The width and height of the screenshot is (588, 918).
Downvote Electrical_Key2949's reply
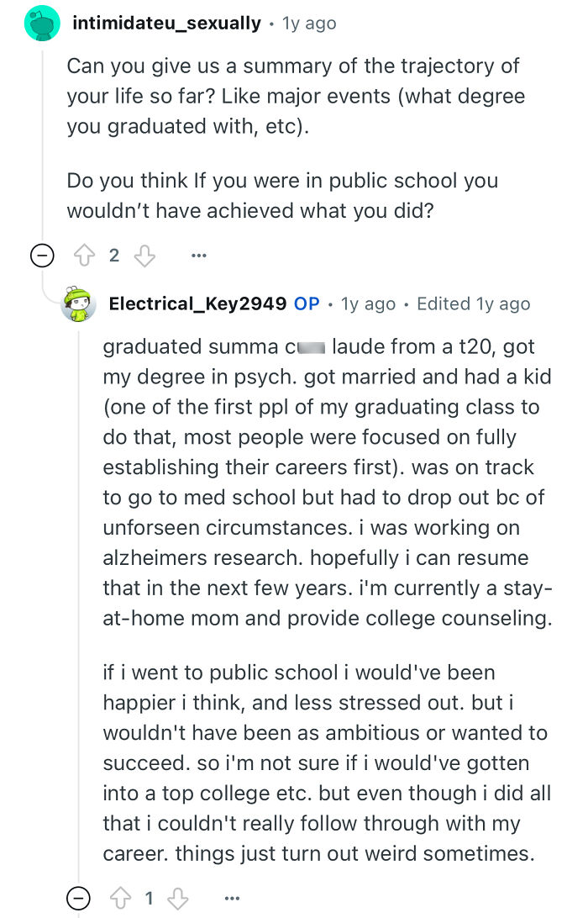pos(177,898)
